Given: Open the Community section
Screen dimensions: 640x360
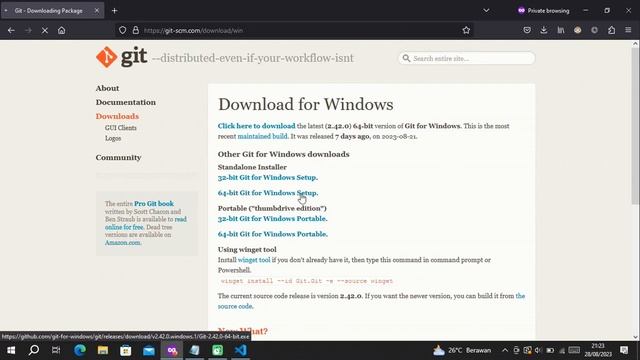Looking at the screenshot, I should point(118,158).
